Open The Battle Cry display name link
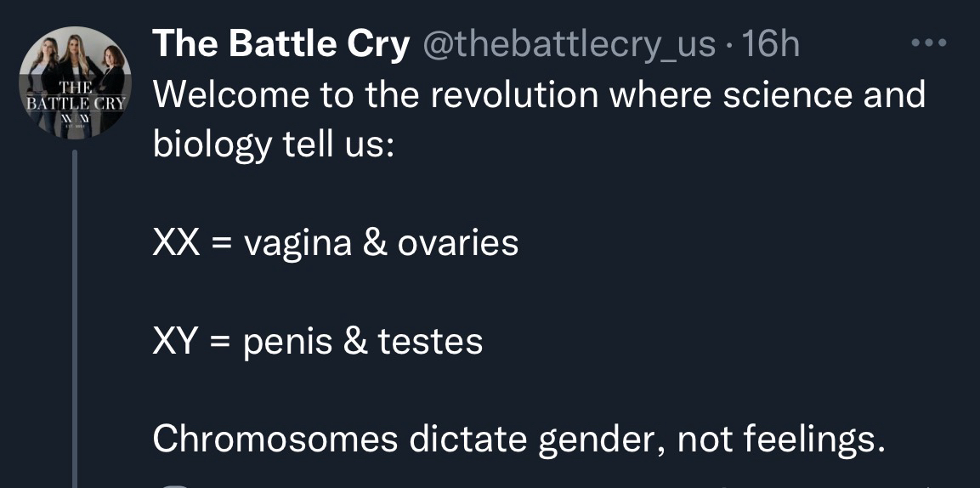This screenshot has width=980, height=488. tap(280, 44)
